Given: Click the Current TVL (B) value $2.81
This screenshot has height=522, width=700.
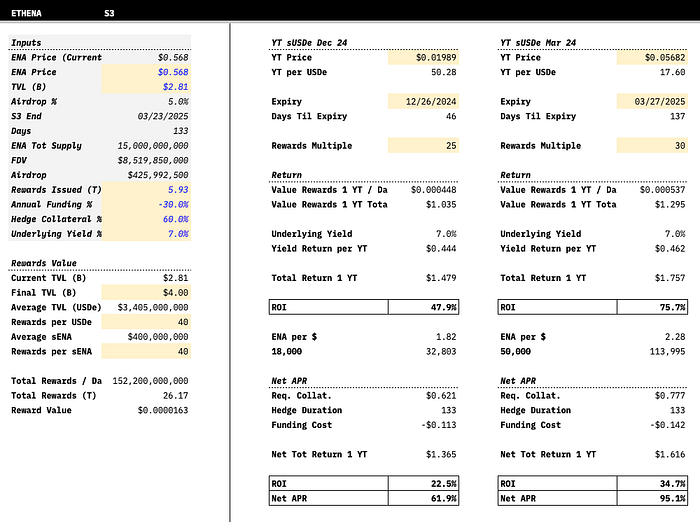Looking at the screenshot, I should tap(176, 278).
